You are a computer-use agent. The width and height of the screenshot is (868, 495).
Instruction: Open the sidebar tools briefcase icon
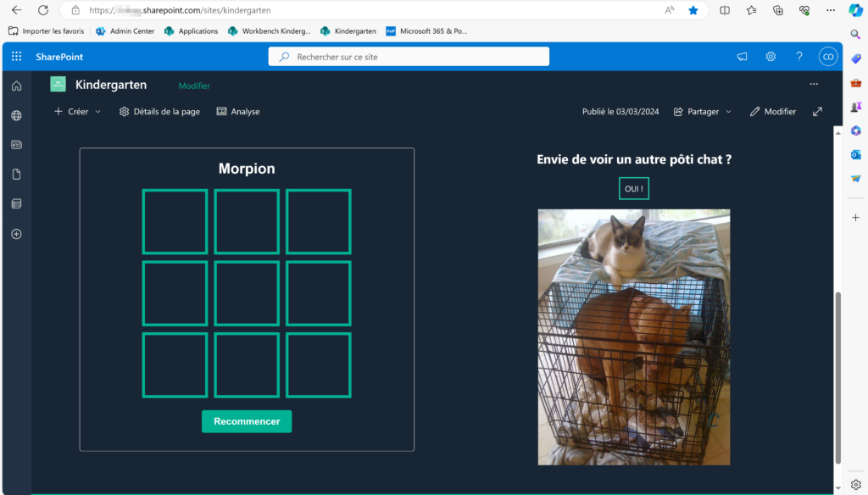(856, 83)
